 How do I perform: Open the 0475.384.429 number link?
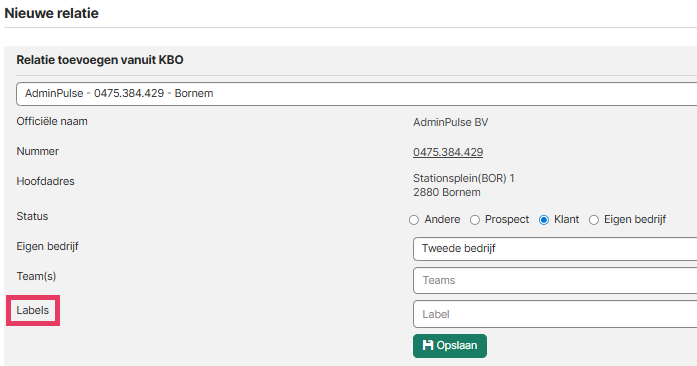point(448,152)
